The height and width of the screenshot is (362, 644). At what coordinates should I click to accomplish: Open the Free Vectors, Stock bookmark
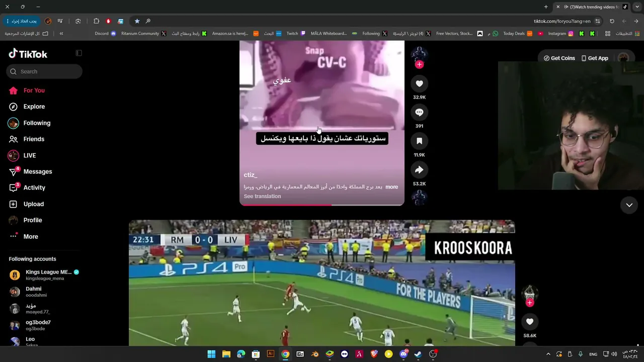point(459,34)
